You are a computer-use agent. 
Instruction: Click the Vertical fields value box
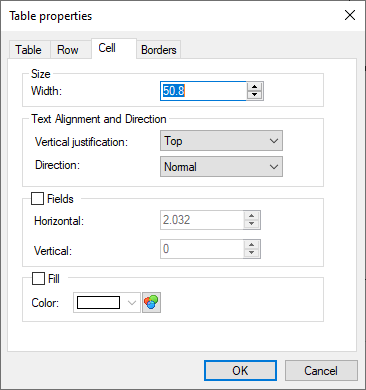coord(202,249)
